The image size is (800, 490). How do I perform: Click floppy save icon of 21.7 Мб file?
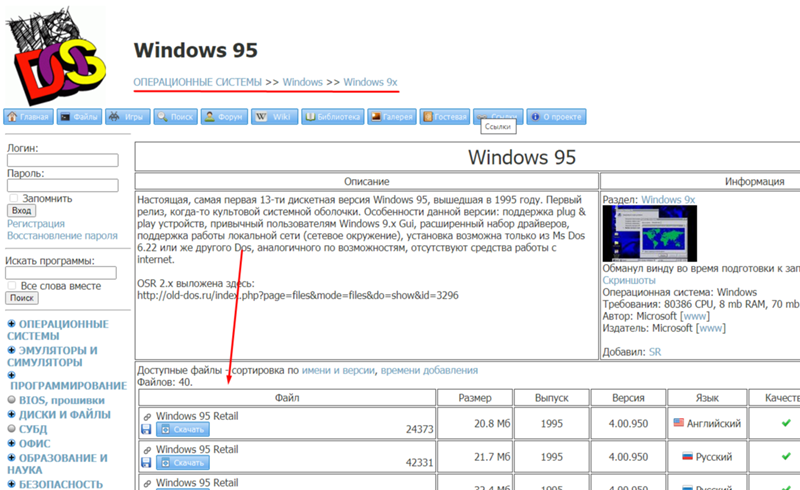click(146, 463)
